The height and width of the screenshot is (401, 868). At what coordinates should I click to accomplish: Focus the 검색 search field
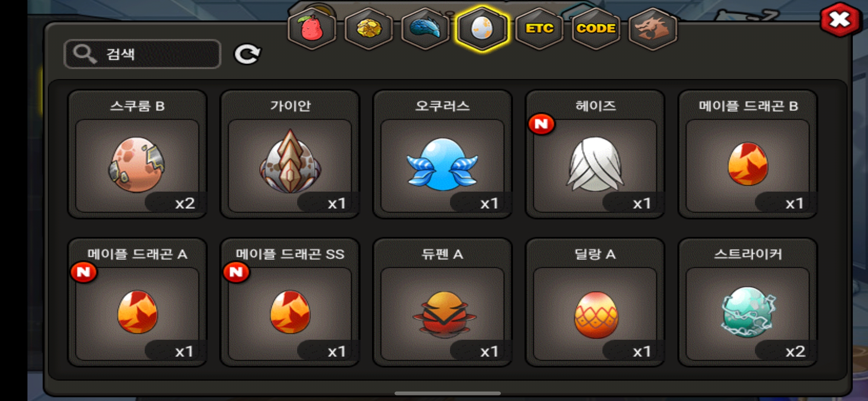[x=142, y=54]
